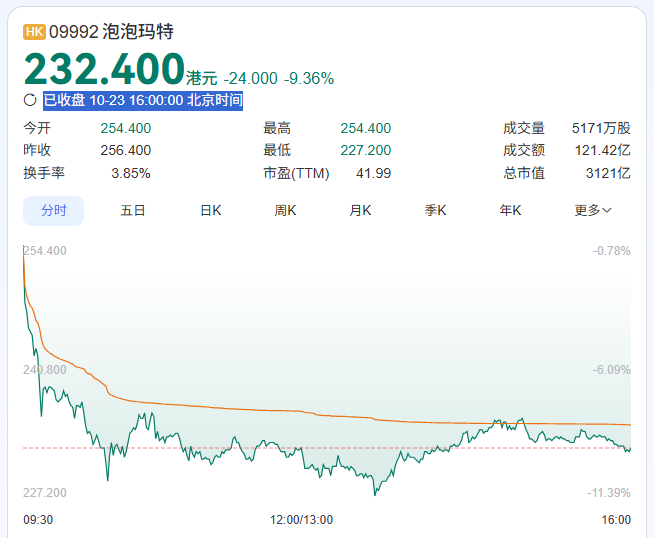Screen dimensions: 654x538
Task: Select the 月K chart tab
Action: (x=360, y=211)
